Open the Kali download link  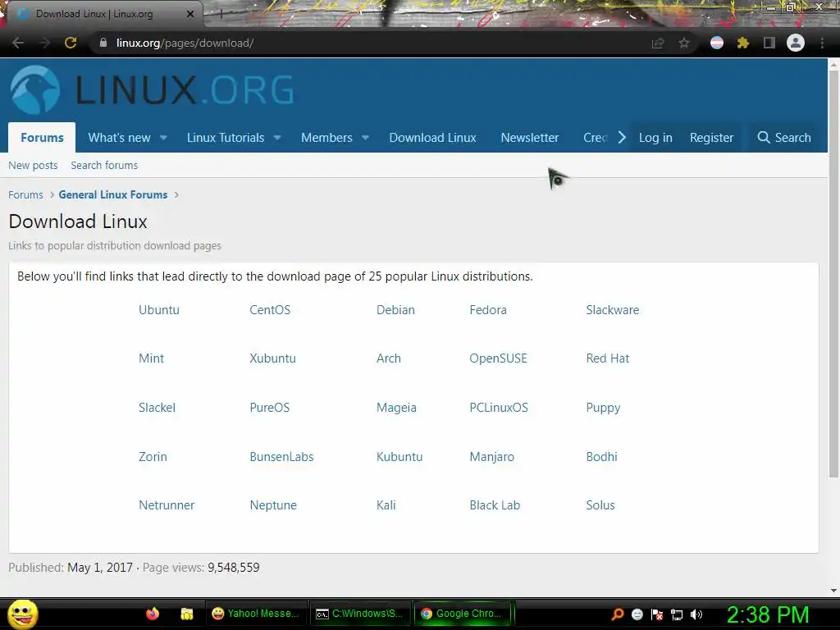coord(386,505)
